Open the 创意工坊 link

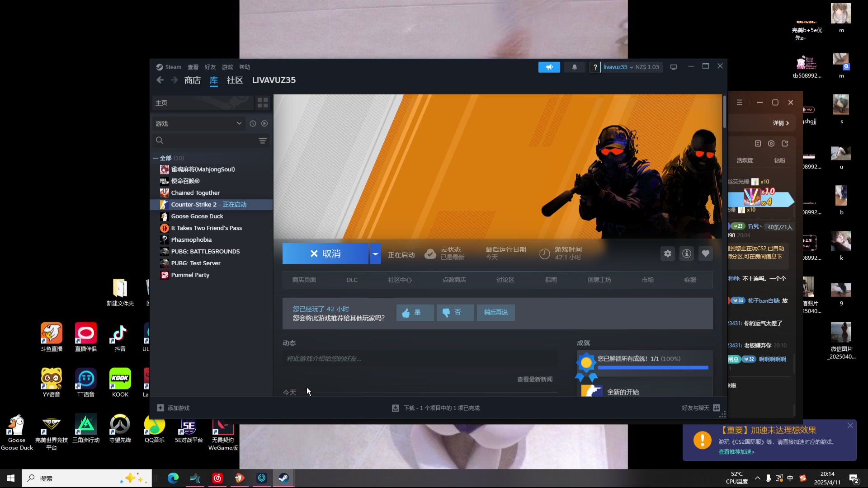(599, 280)
